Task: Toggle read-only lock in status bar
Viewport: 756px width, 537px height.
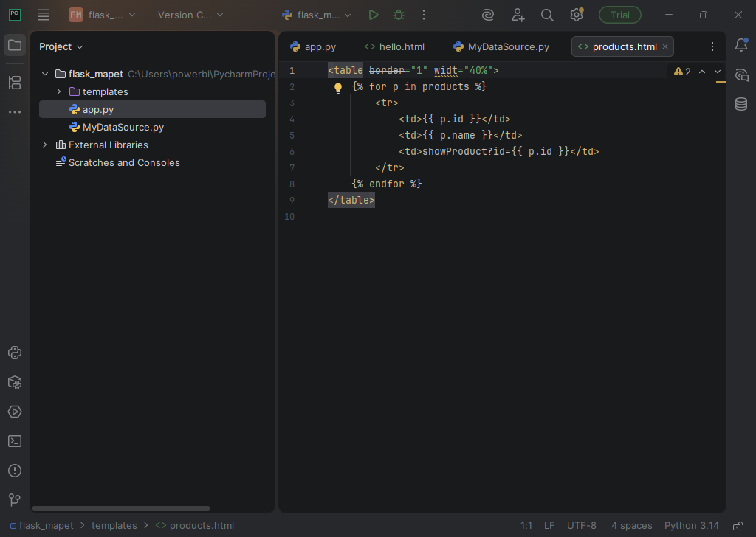Action: 738,526
